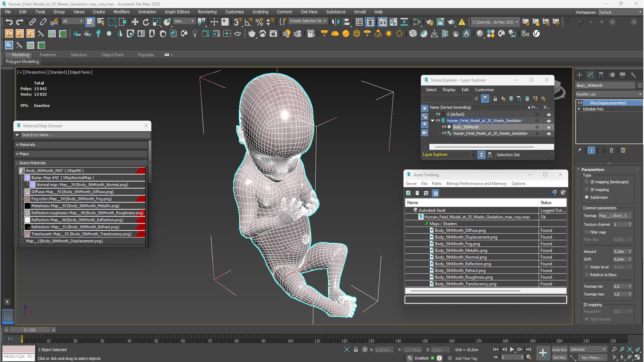This screenshot has width=644, height=362.
Task: Click Texmap Map__1 button
Action: tap(615, 216)
